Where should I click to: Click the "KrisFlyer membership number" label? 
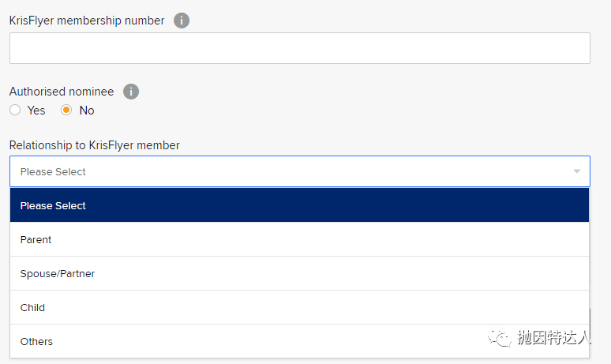[x=87, y=21]
